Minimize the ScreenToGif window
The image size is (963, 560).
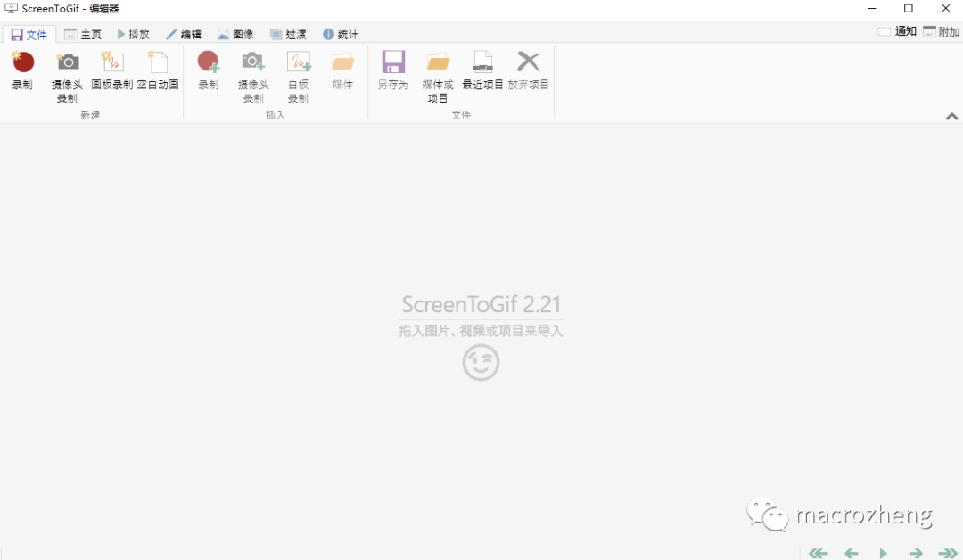pos(871,9)
